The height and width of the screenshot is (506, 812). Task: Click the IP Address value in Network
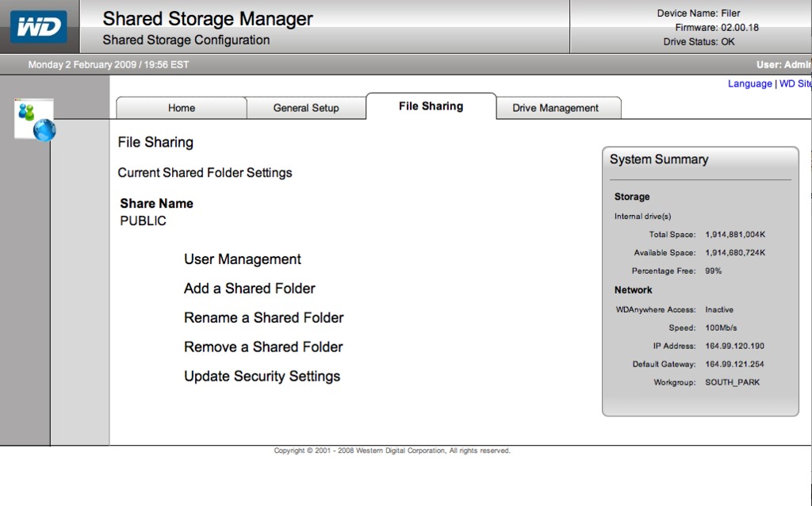pyautogui.click(x=735, y=347)
